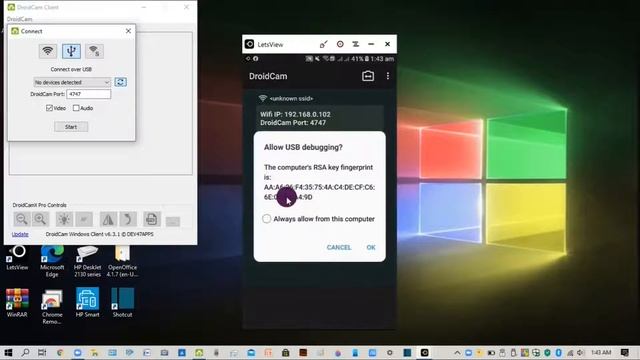The width and height of the screenshot is (640, 360).
Task: Uncheck the Video checkbox
Action: [x=49, y=108]
